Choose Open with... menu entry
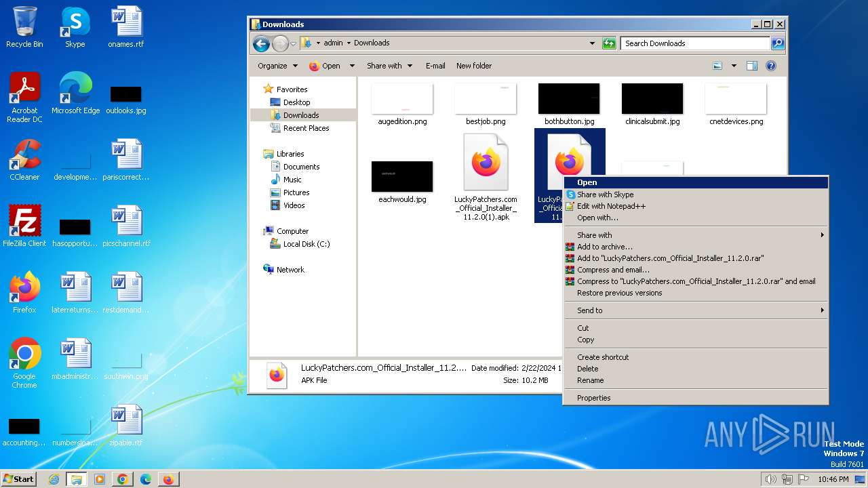Screen dimensions: 868x488 click(x=696, y=218)
